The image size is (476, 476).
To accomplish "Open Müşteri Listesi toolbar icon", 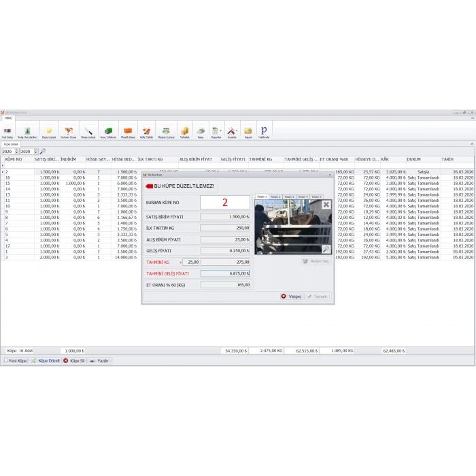I will click(166, 131).
